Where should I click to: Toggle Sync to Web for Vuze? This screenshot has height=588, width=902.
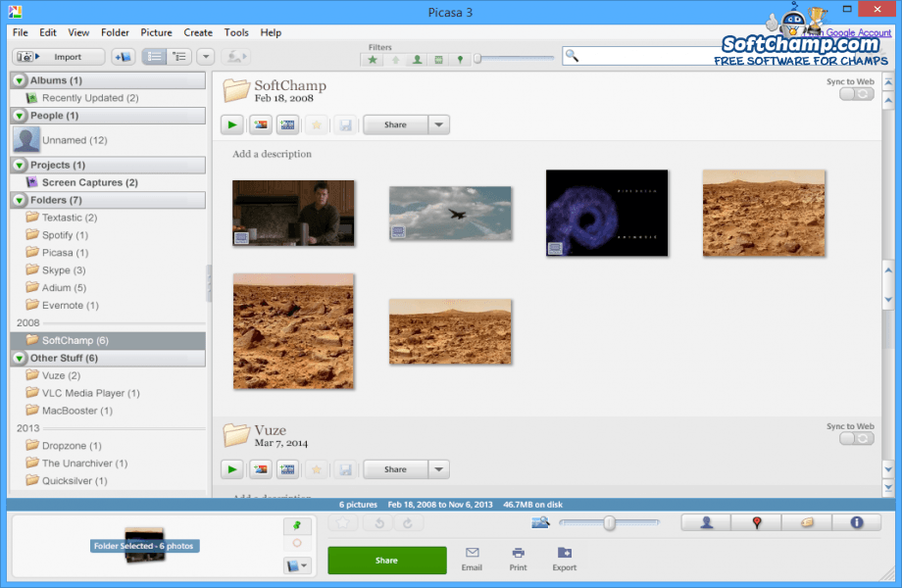click(x=857, y=439)
